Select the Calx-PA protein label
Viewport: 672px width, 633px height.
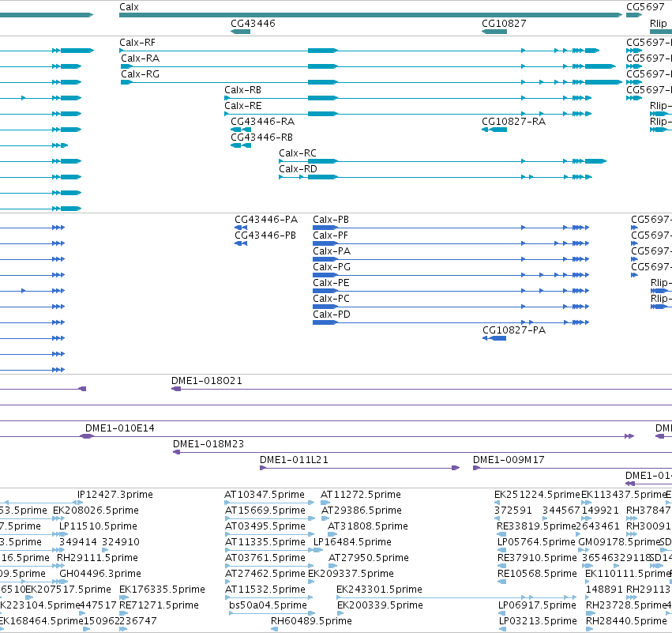(332, 251)
